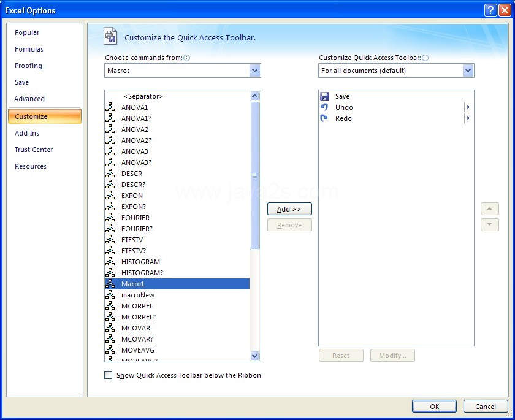Click the Customize Quick Access Toolbar info icon

pos(425,58)
